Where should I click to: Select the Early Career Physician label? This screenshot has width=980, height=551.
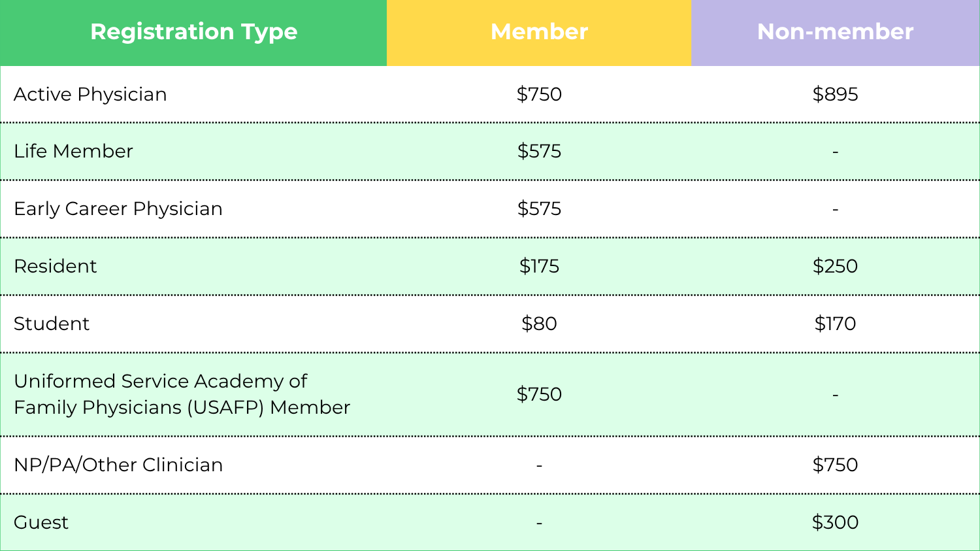(x=118, y=209)
